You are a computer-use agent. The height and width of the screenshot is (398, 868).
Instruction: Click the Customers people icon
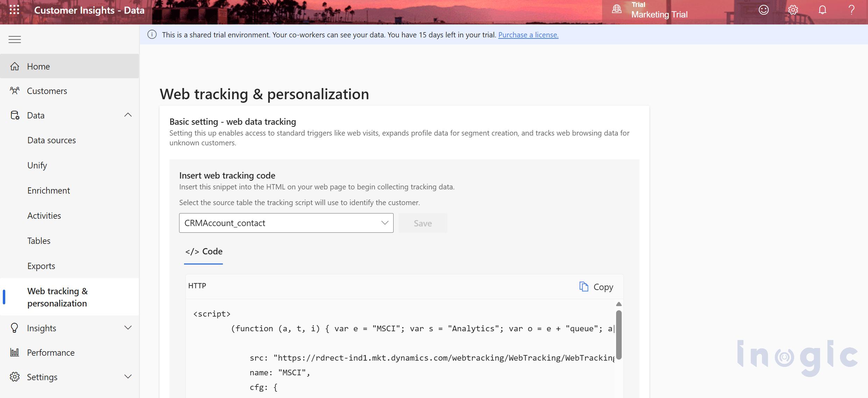(x=15, y=91)
